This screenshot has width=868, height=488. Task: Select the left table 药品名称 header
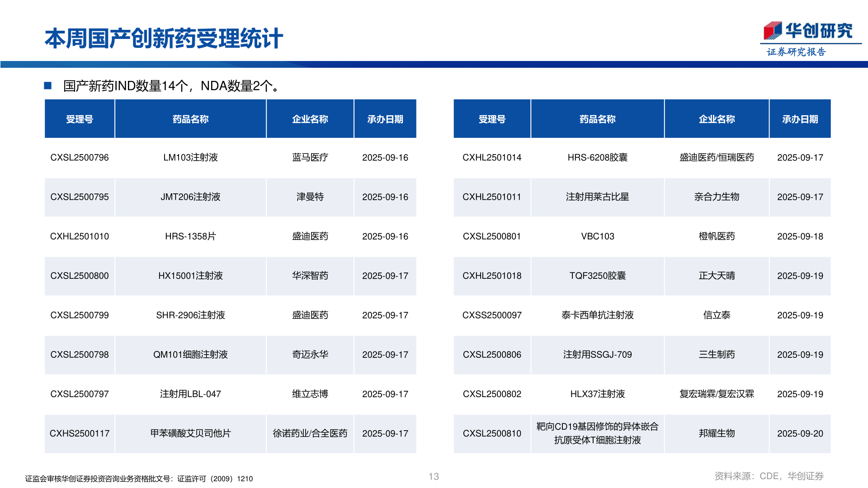pyautogui.click(x=190, y=119)
